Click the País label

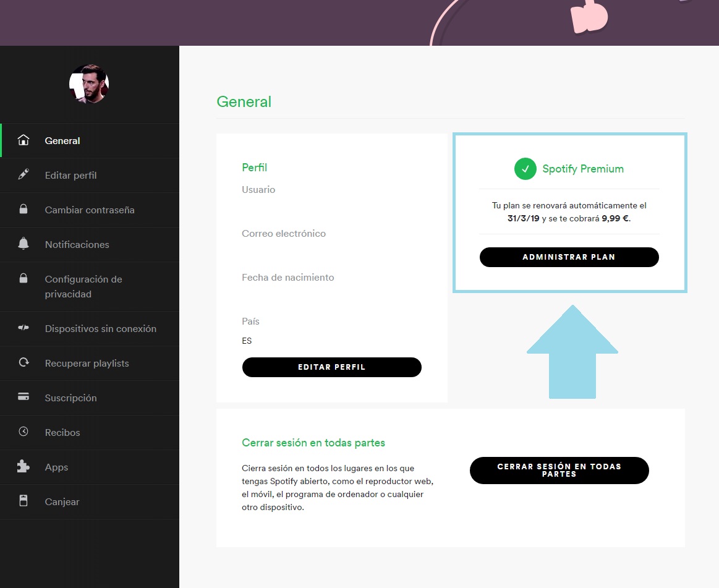click(251, 321)
